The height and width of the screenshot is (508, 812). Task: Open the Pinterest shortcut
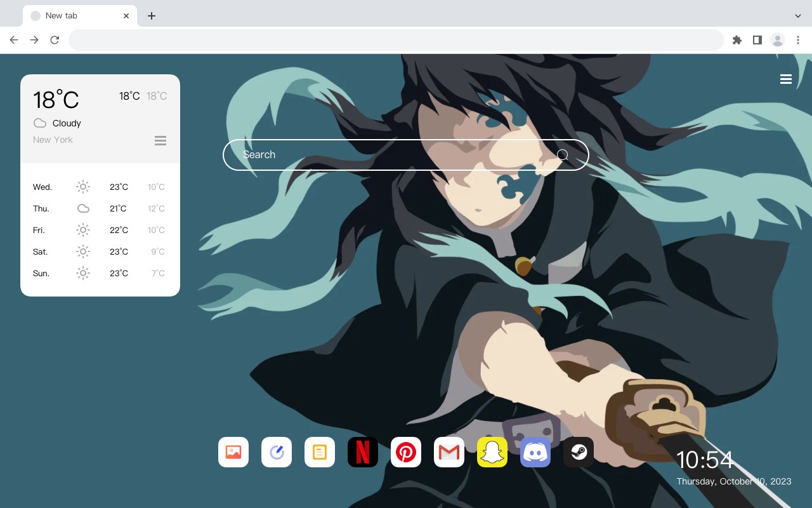(406, 452)
